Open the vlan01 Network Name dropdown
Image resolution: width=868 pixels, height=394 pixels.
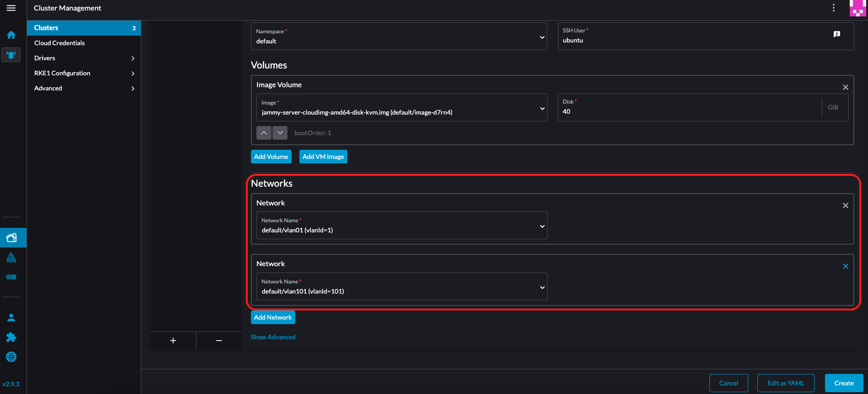tap(401, 226)
